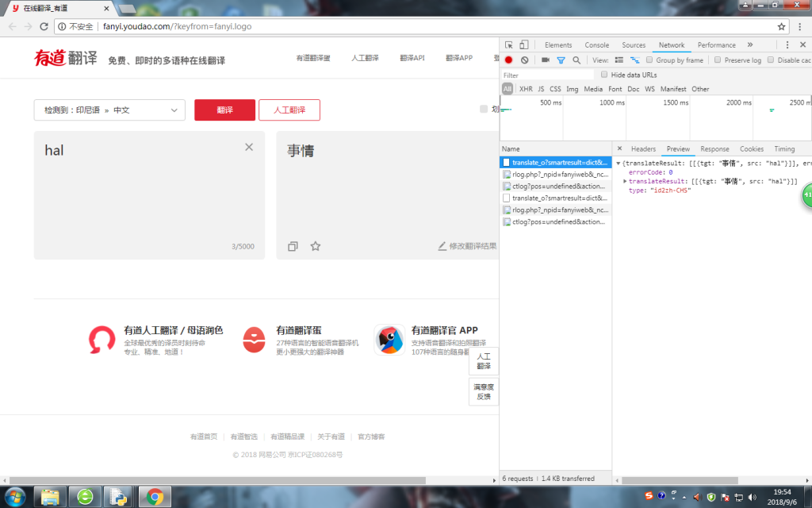The width and height of the screenshot is (812, 508).
Task: Show more DevTools tabs via chevron
Action: (x=749, y=45)
